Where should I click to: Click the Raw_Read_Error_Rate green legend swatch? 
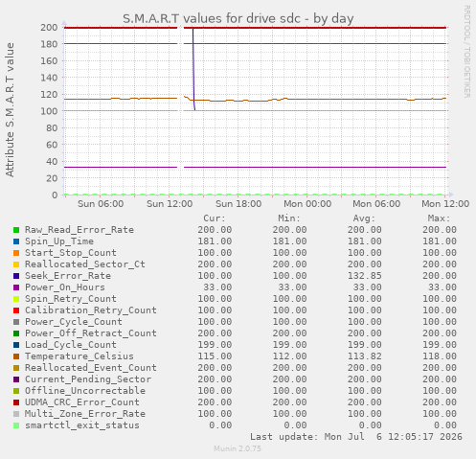click(x=16, y=230)
